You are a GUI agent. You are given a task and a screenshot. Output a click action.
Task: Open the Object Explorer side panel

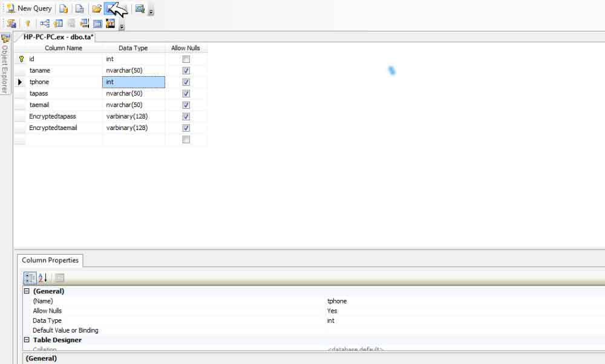[x=5, y=67]
